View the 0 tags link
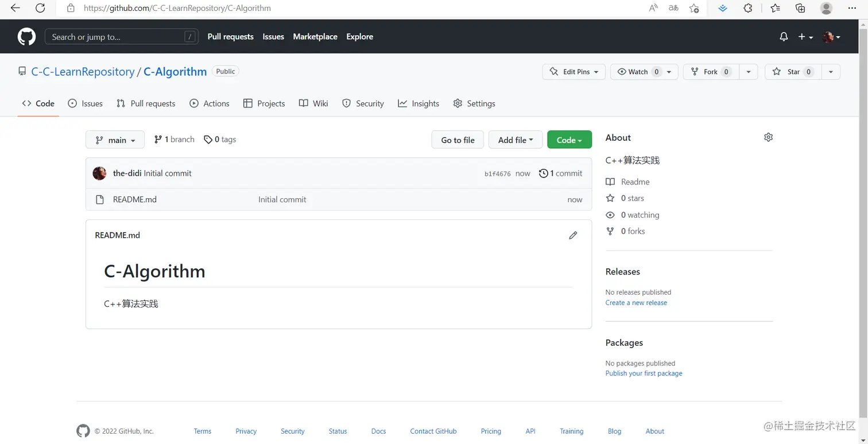868x444 pixels. 220,140
